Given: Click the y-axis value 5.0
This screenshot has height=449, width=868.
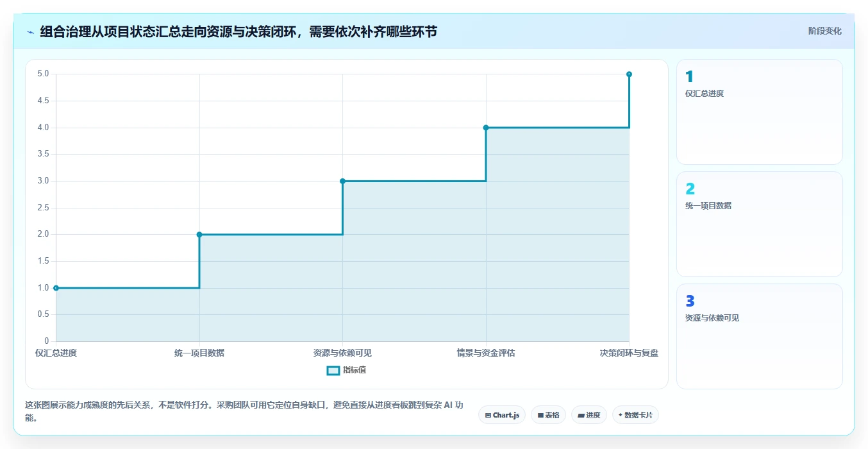Looking at the screenshot, I should [44, 74].
